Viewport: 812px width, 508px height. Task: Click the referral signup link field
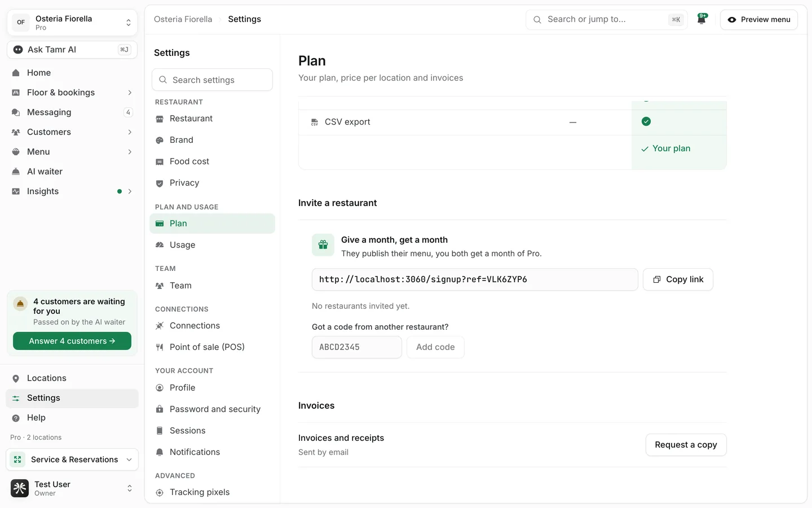(475, 279)
